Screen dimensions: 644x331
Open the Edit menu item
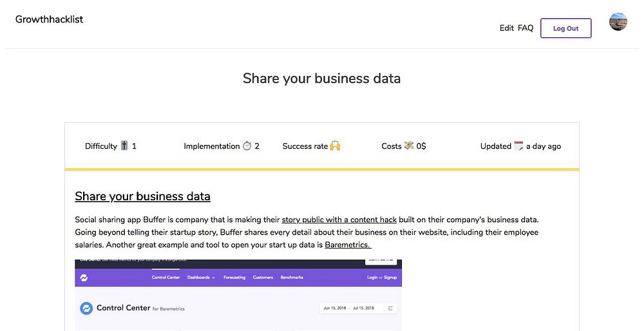[x=507, y=28]
